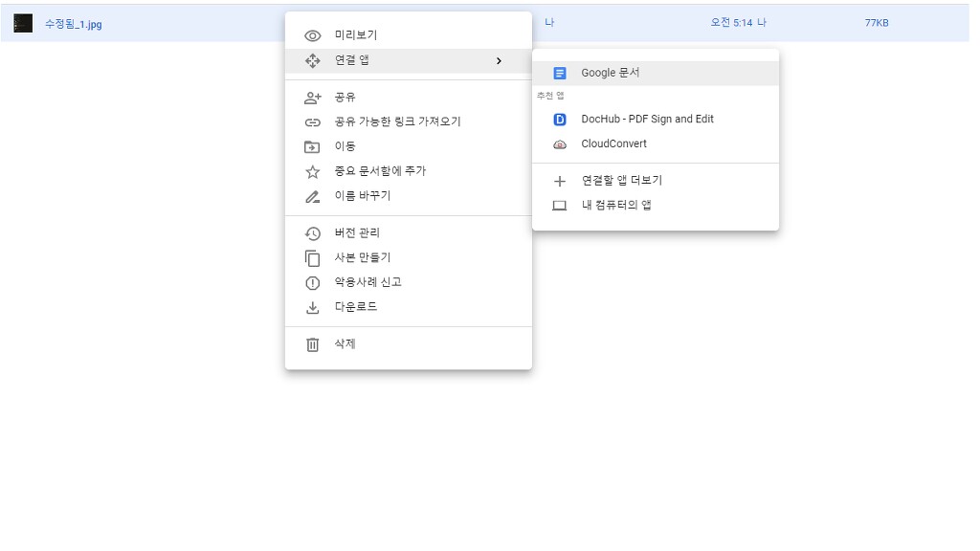Click the eye icon beside 미리보기

pos(312,35)
